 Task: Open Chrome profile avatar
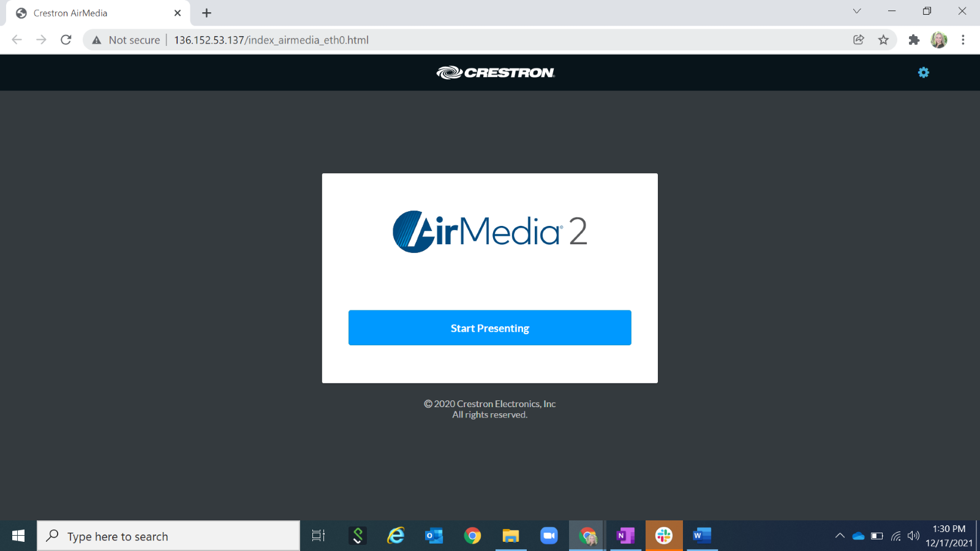pos(939,40)
